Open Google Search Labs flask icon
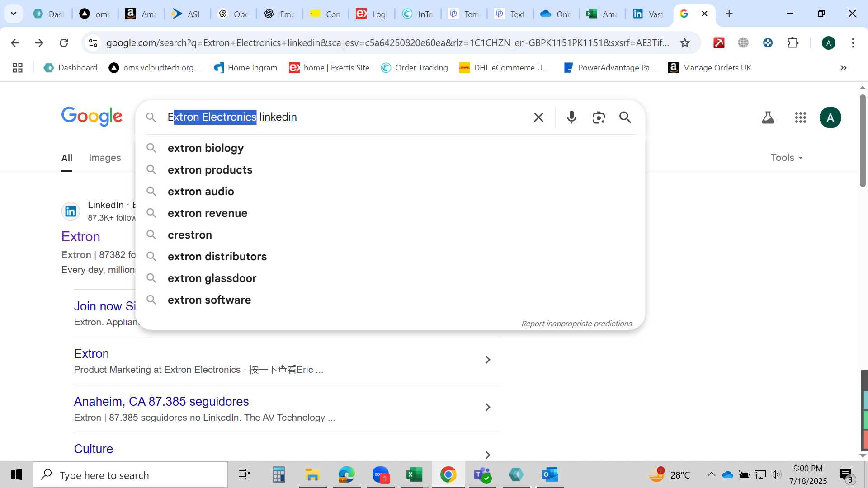Screen dimensions: 868x488 tap(768, 117)
